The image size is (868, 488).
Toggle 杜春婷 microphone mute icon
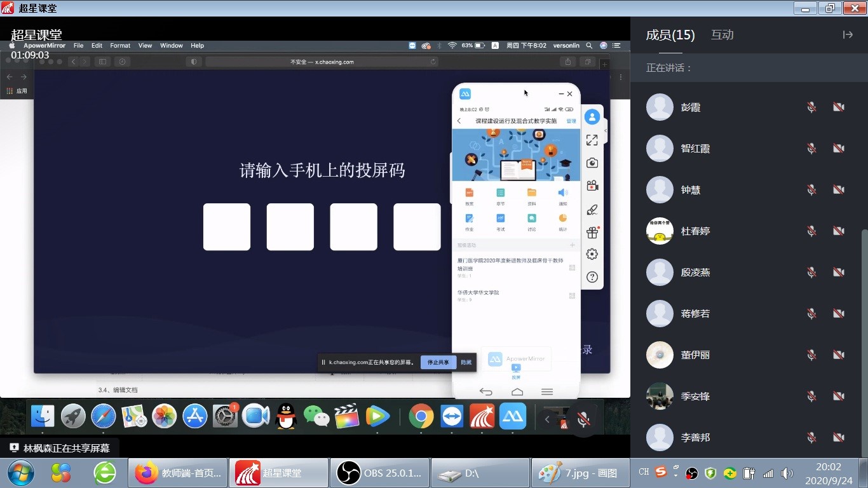[x=811, y=231]
